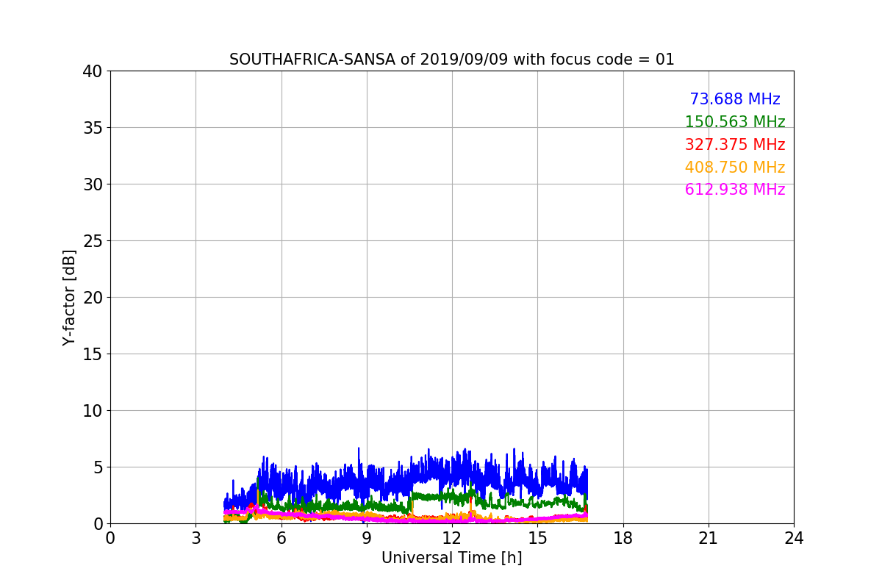The image size is (882, 588).
Task: Click the 612.938 MHz magenta legend text
Action: point(735,190)
